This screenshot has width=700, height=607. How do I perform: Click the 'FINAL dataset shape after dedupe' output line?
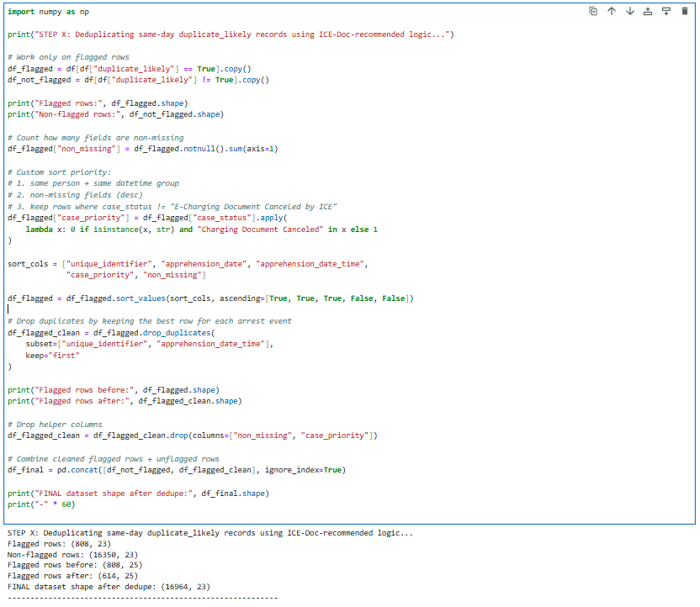[x=108, y=587]
